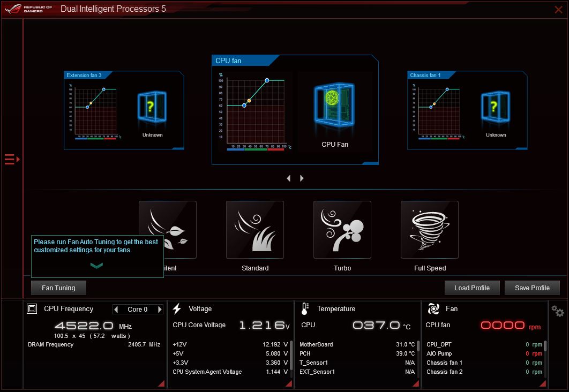Select the Full Speed fan profile icon

[429, 229]
